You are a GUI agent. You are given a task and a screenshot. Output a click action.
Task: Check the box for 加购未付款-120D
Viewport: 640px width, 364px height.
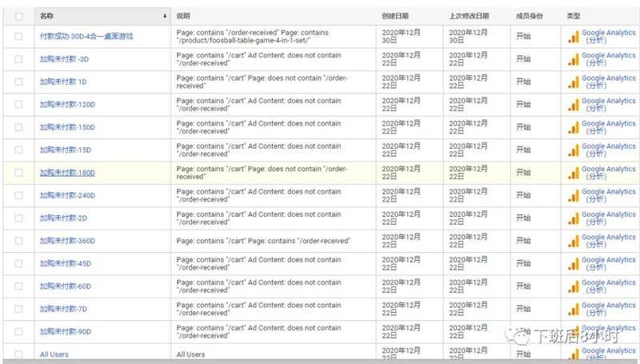click(x=18, y=105)
